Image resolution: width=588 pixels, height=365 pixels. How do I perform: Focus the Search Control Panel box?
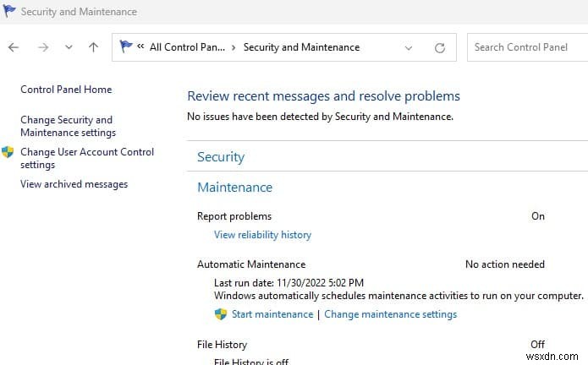coord(527,47)
